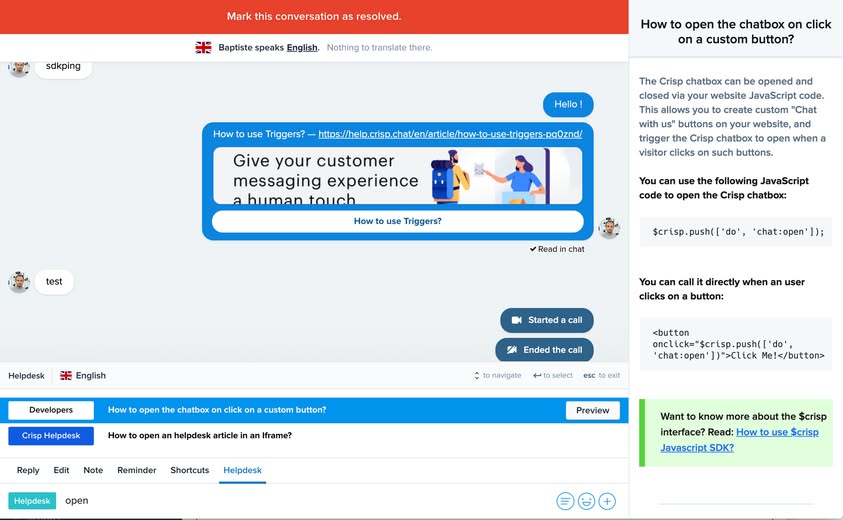The height and width of the screenshot is (520, 843).
Task: Open the emoji picker smiley icon
Action: (586, 501)
